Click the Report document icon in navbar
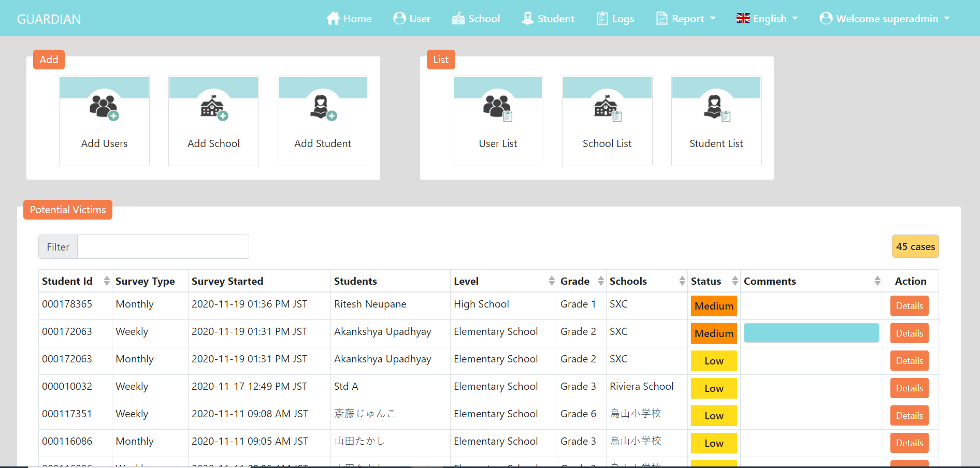The height and width of the screenshot is (468, 980). [x=661, y=19]
